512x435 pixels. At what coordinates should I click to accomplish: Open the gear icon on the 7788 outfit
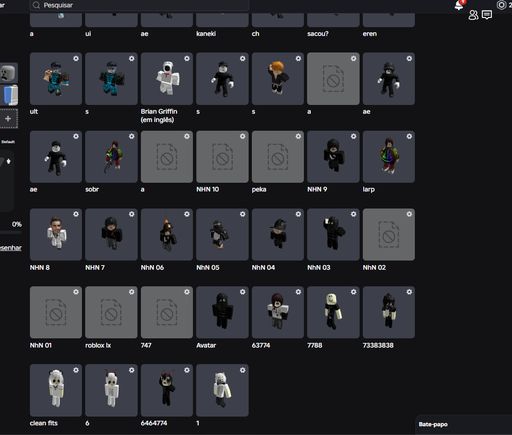coord(353,292)
